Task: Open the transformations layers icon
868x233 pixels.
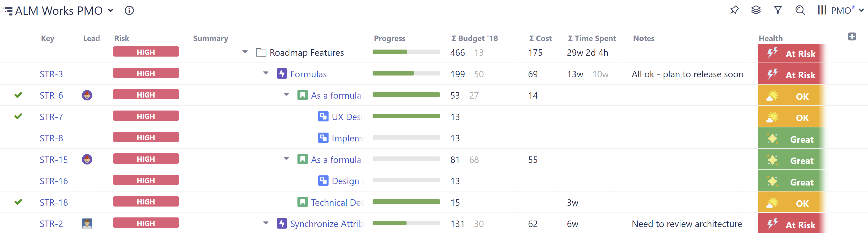Action: (756, 10)
